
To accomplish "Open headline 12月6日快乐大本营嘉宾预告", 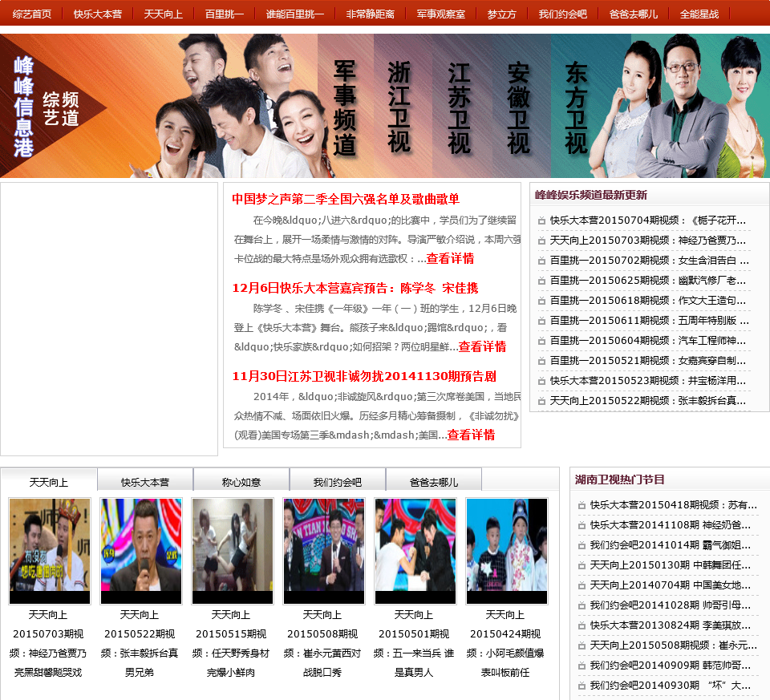I will 355,288.
